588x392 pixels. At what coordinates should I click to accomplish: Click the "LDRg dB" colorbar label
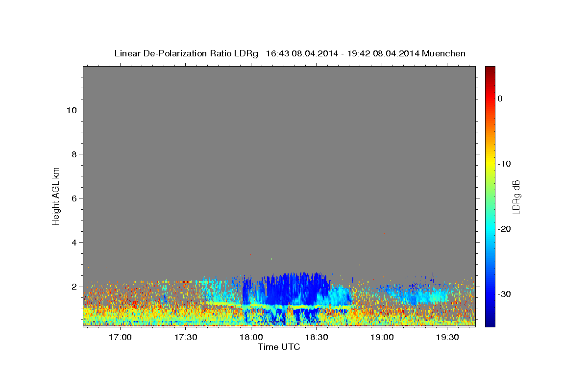(x=516, y=197)
